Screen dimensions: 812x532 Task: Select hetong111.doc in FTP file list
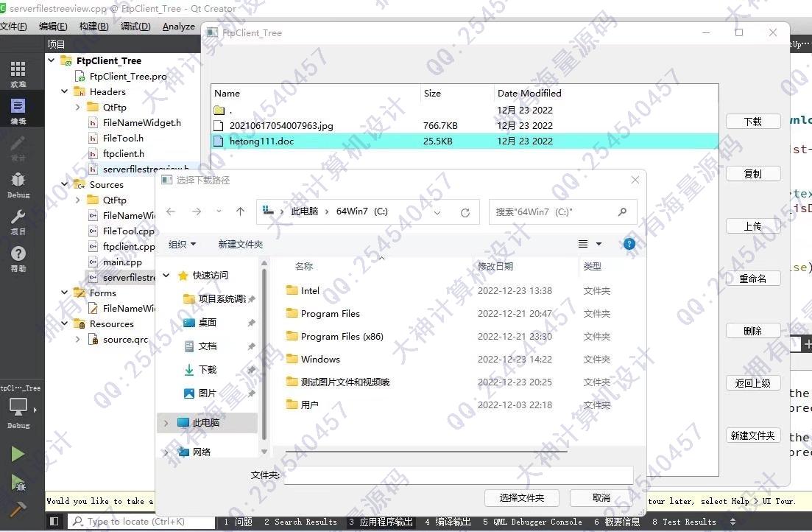click(x=465, y=141)
